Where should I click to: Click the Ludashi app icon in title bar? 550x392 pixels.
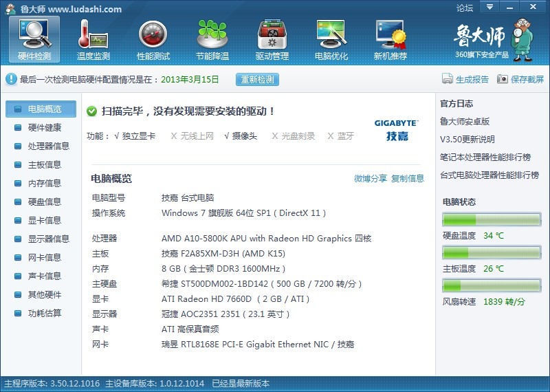click(10, 8)
